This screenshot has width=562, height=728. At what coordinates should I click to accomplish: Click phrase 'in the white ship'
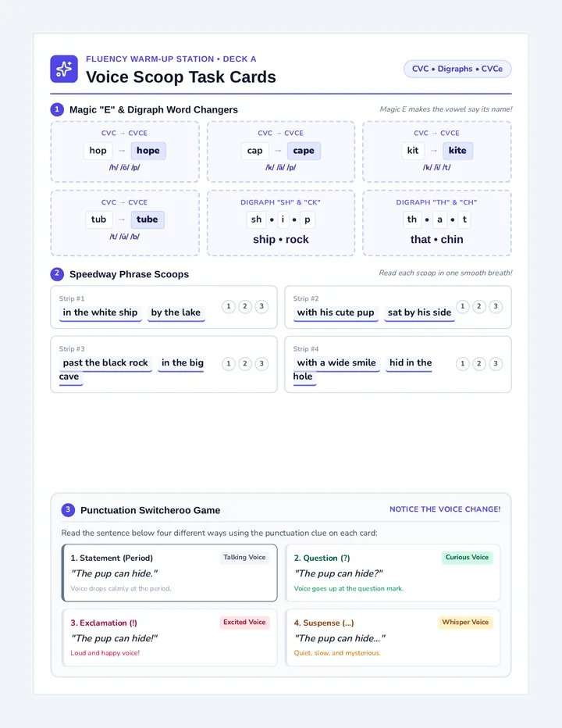click(100, 312)
